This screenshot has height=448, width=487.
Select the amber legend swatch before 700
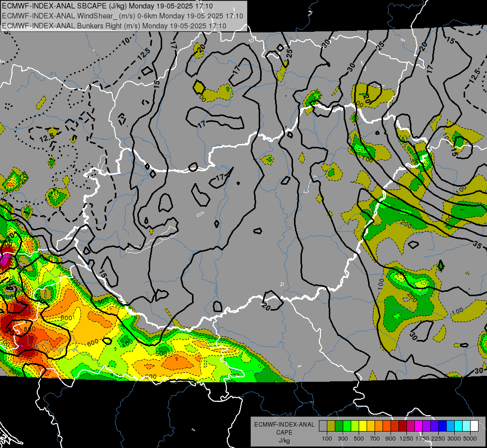pos(371,426)
